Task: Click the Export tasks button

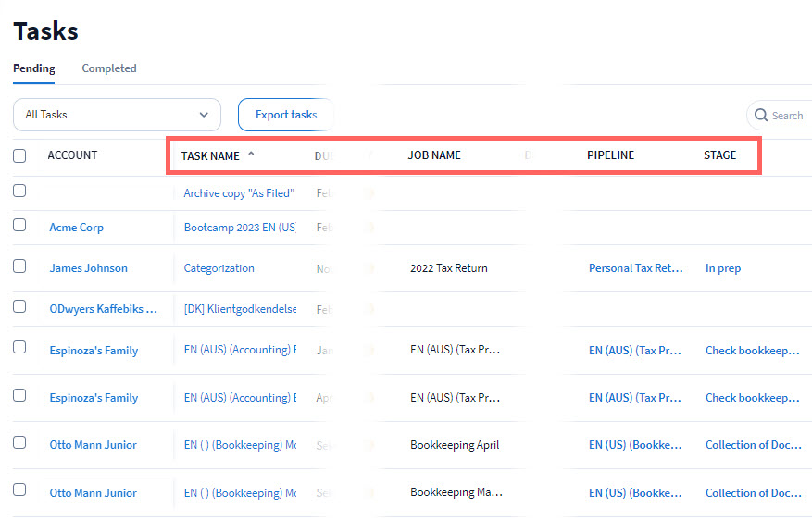Action: pos(285,115)
